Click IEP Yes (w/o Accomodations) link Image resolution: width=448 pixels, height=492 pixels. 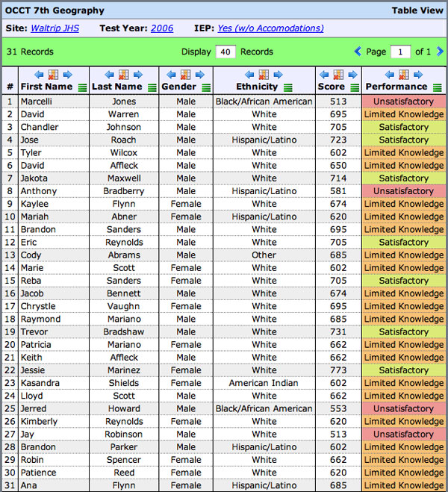point(270,28)
